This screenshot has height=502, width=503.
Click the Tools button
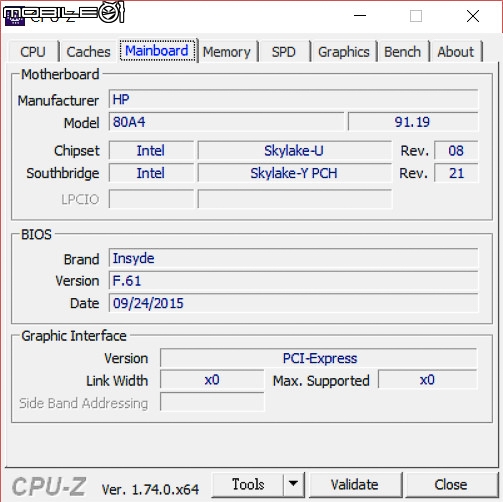(x=248, y=484)
